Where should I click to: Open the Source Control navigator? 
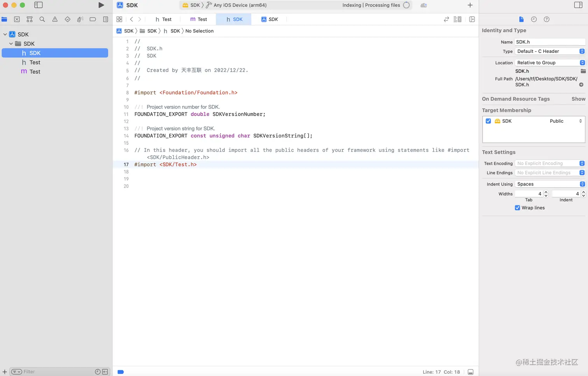(17, 19)
